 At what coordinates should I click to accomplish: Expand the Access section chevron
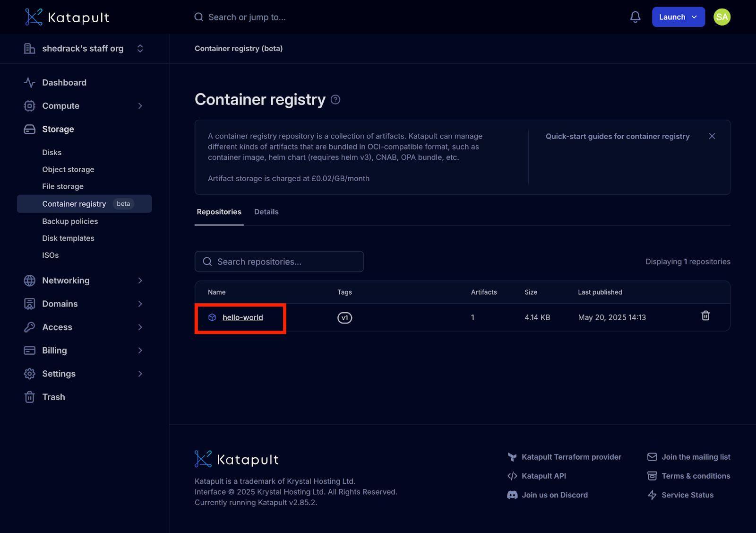tap(140, 327)
